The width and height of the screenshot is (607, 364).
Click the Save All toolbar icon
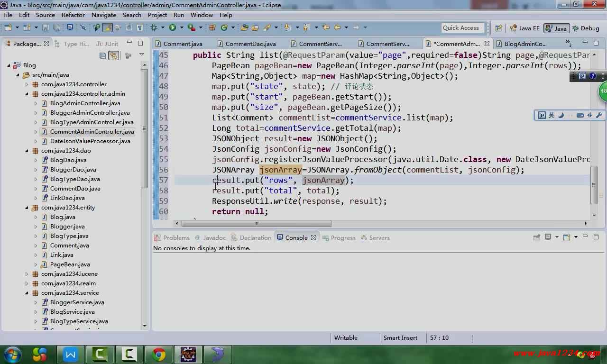click(56, 27)
